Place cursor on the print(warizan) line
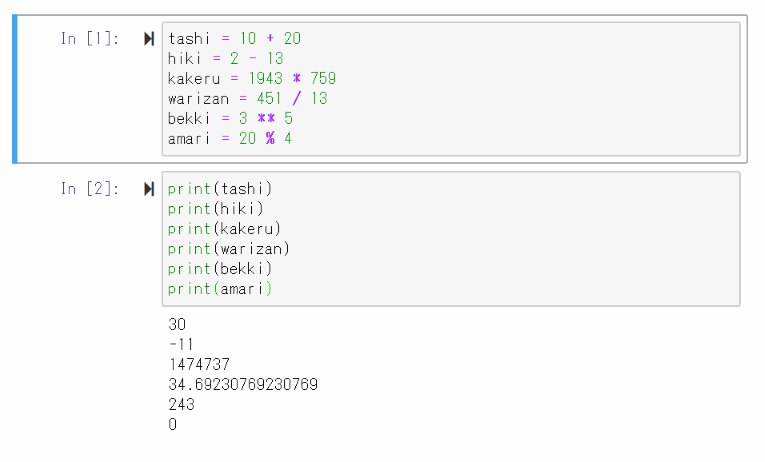Image resolution: width=765 pixels, height=462 pixels. 229,249
